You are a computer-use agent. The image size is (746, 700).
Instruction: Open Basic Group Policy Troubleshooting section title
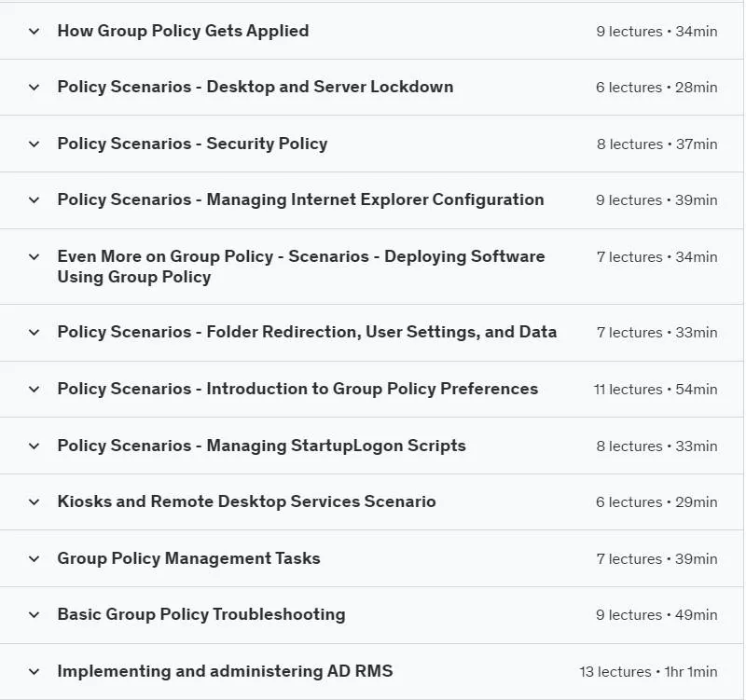[x=201, y=614]
